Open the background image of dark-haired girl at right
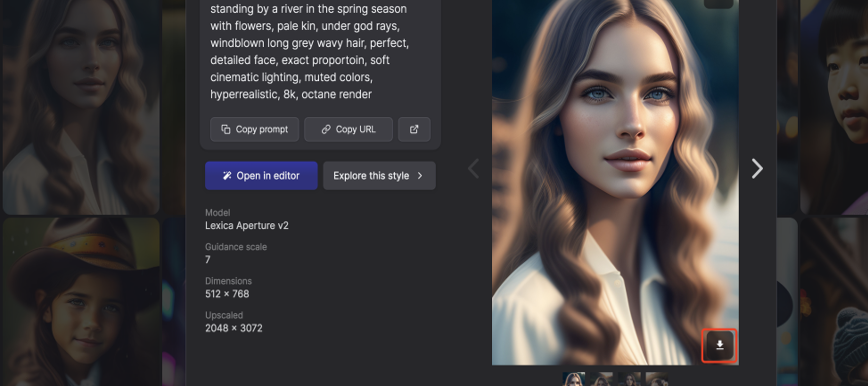 tap(834, 107)
